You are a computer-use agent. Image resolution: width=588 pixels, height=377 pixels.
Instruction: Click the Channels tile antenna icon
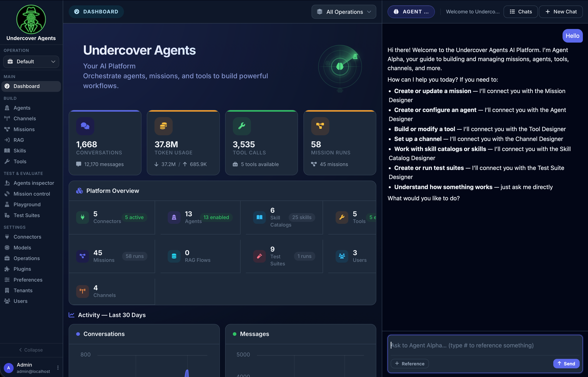[82, 291]
